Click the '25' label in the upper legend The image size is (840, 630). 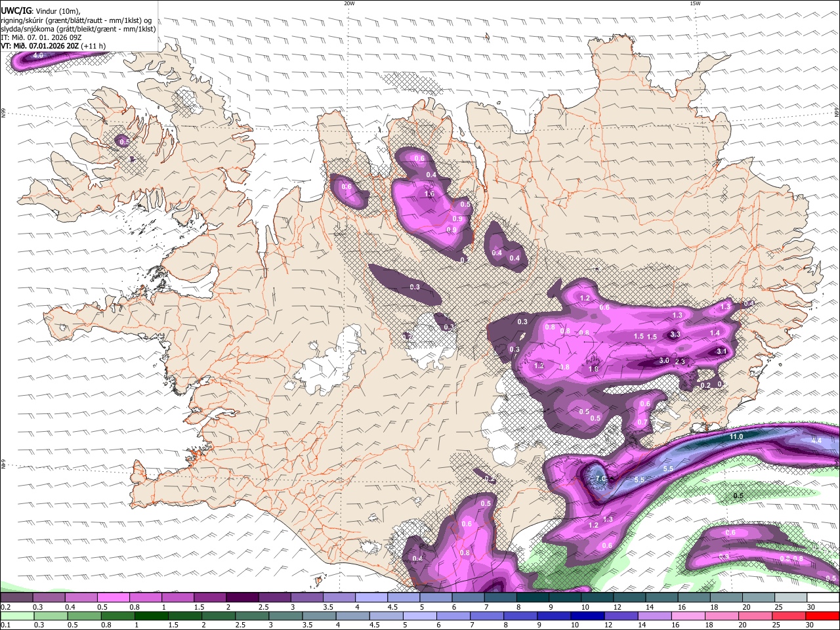tap(778, 607)
